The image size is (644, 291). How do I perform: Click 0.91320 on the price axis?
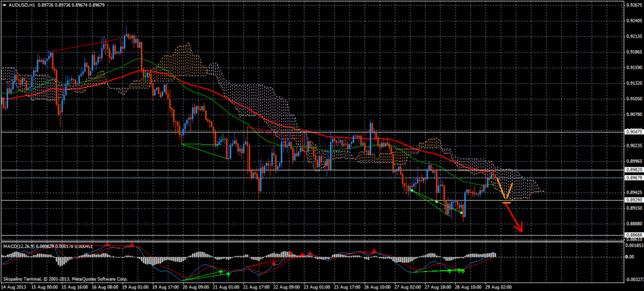point(633,83)
